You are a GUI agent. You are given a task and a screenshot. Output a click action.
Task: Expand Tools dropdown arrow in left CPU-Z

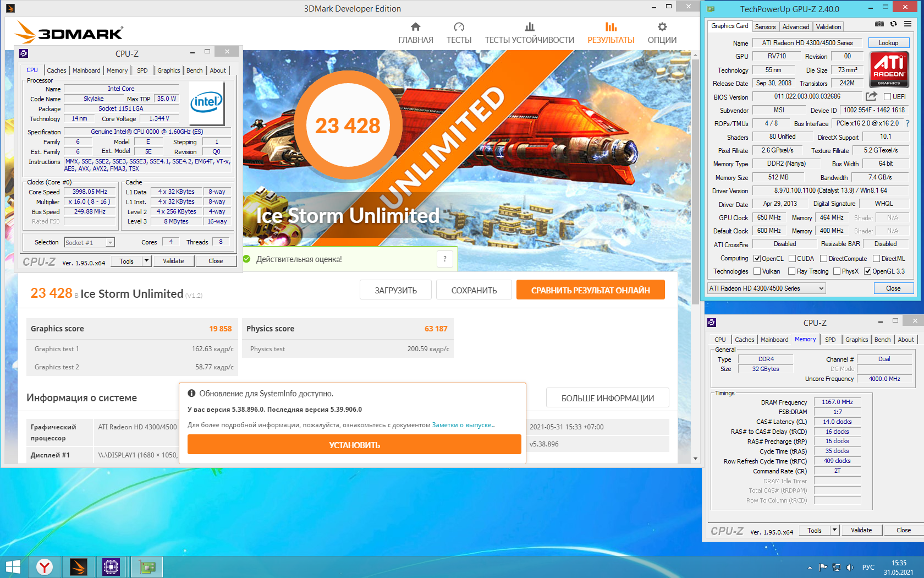click(147, 261)
